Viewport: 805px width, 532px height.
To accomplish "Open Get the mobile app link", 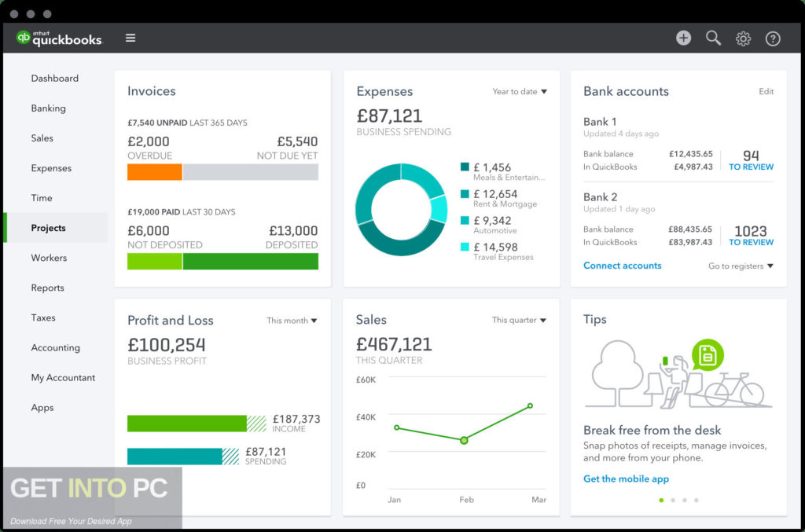I will (x=626, y=479).
